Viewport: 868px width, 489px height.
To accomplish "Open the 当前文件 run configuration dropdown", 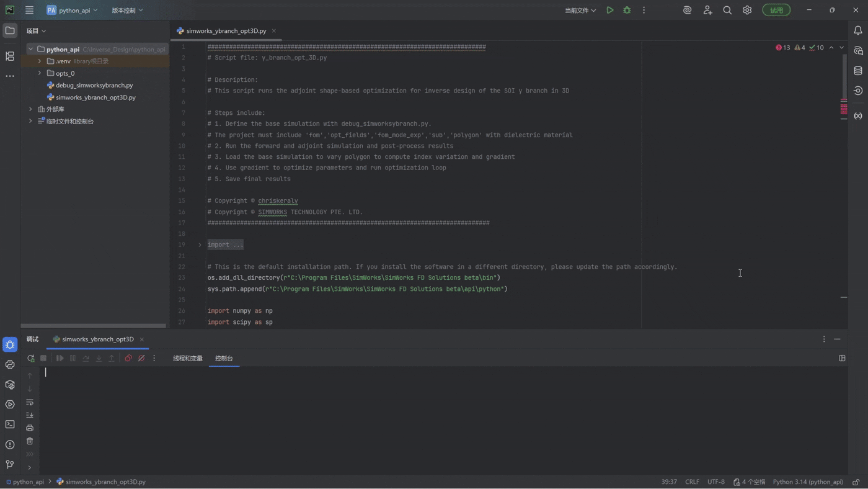I will (x=580, y=11).
